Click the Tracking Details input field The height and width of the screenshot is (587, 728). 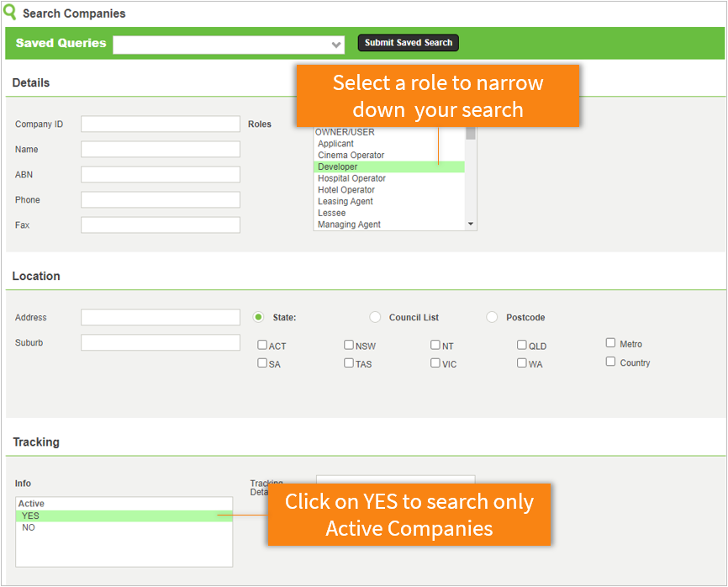click(396, 479)
